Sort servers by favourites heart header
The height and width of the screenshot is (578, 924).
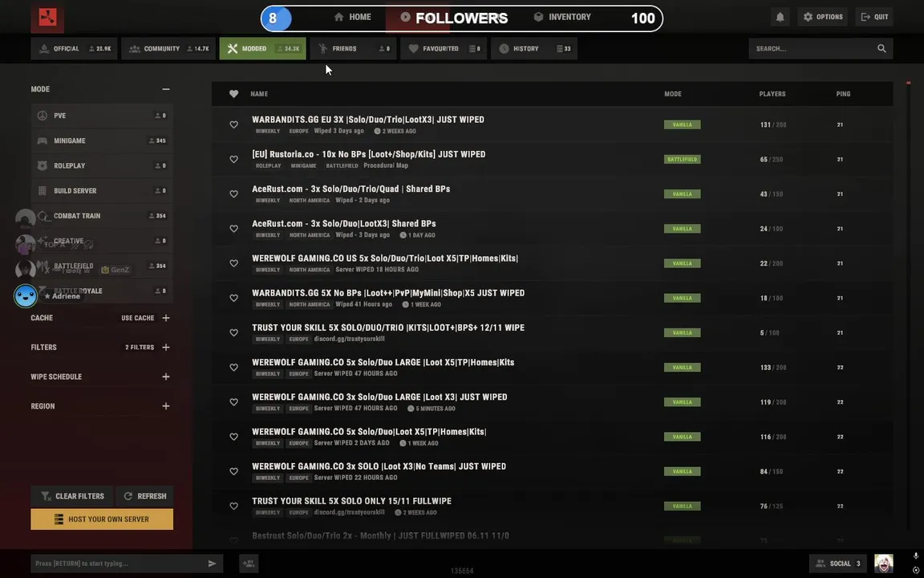click(x=234, y=94)
